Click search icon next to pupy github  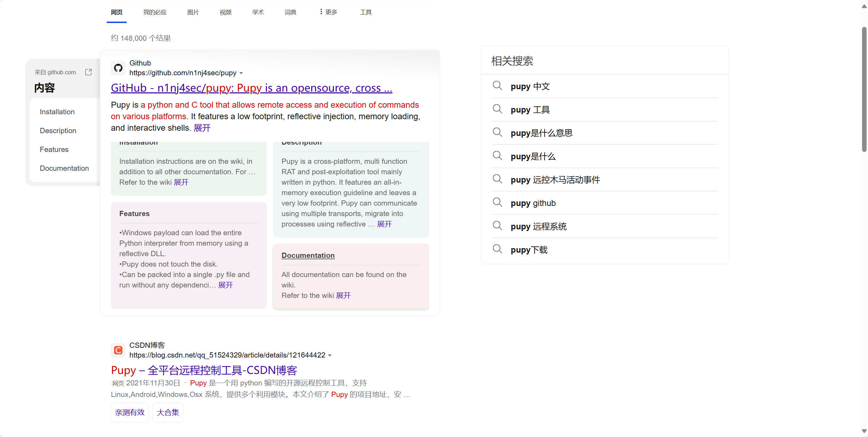coord(497,202)
